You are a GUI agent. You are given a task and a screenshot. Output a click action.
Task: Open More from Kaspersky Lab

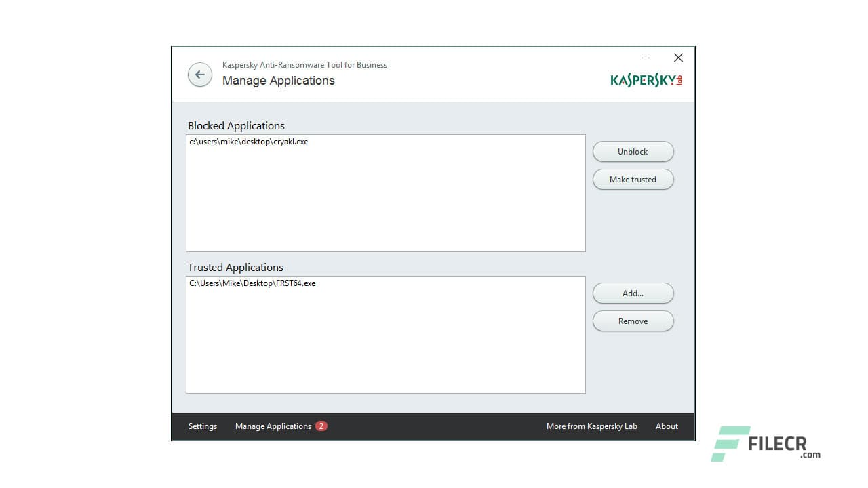591,426
